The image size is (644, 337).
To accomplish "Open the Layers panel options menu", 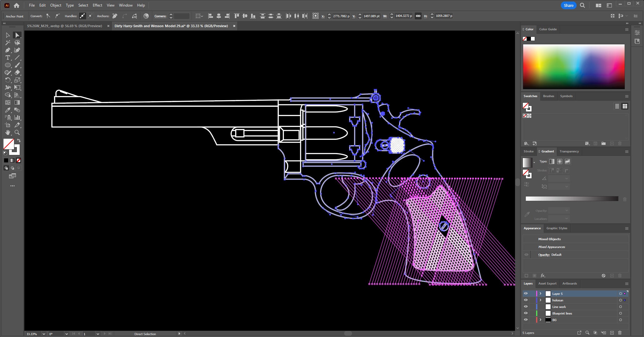I will (x=627, y=284).
